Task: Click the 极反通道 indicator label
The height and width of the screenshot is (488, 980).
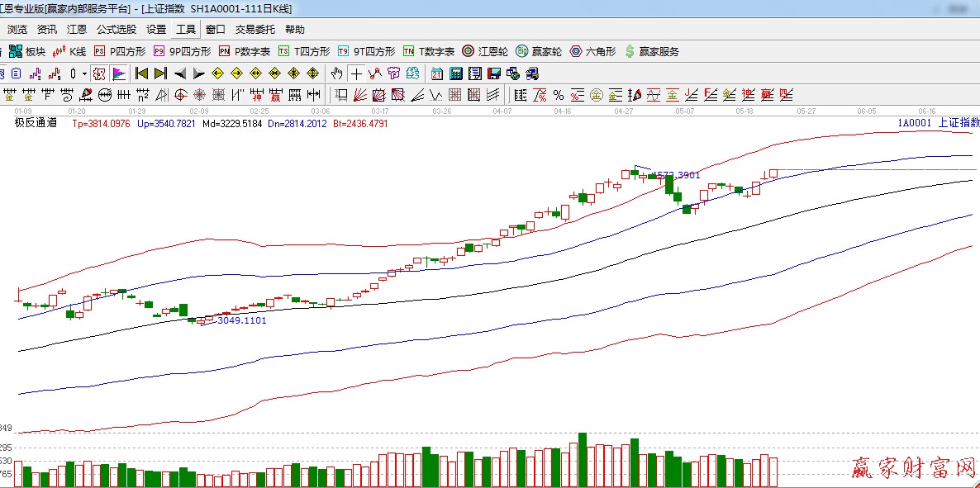Action: tap(36, 123)
